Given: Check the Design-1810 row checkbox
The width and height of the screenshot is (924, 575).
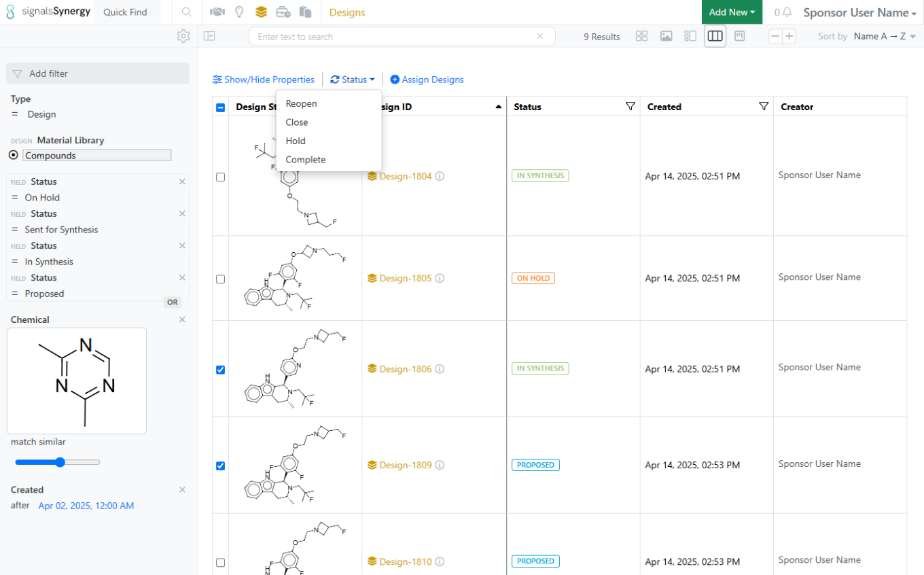Looking at the screenshot, I should point(220,563).
